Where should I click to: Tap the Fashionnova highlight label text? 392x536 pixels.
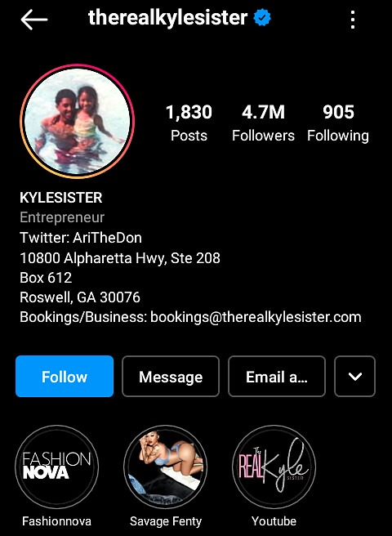tap(56, 521)
